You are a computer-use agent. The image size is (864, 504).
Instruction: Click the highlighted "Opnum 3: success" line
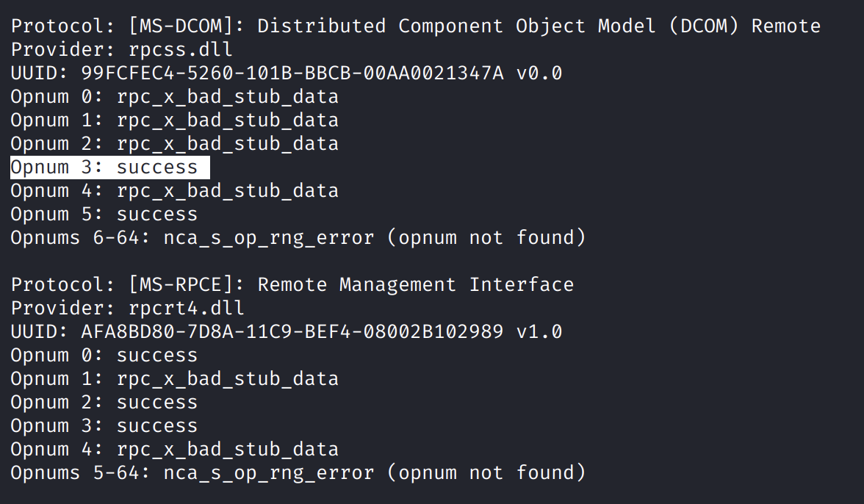[104, 168]
